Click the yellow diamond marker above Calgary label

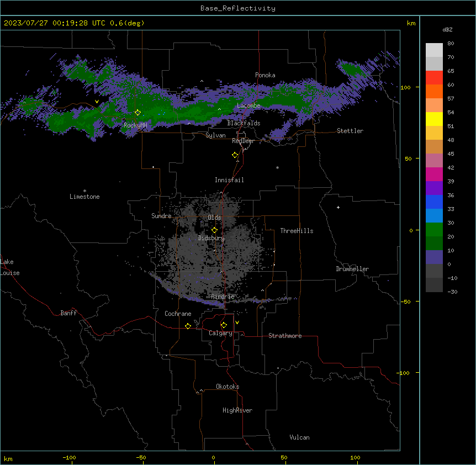[x=224, y=325]
